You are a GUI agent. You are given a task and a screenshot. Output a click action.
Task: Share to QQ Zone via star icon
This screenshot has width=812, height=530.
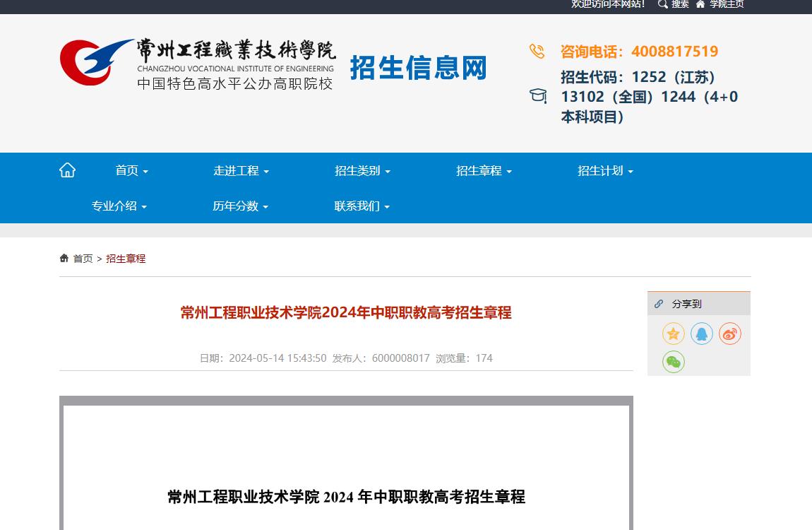pos(673,334)
